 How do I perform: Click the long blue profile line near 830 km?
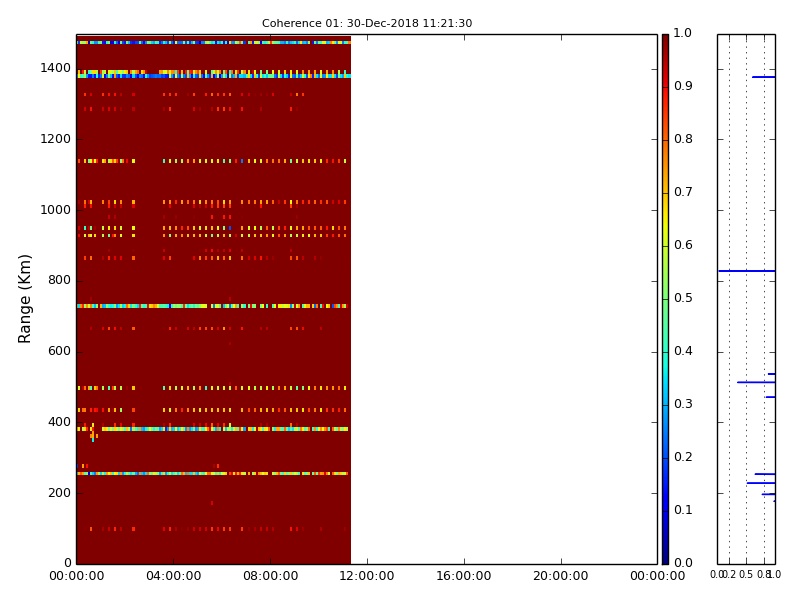coord(746,271)
